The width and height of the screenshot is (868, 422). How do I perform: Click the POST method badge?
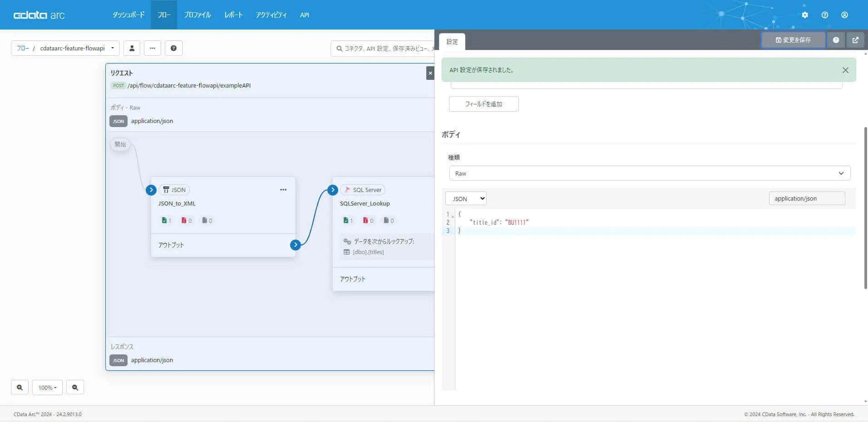[118, 85]
